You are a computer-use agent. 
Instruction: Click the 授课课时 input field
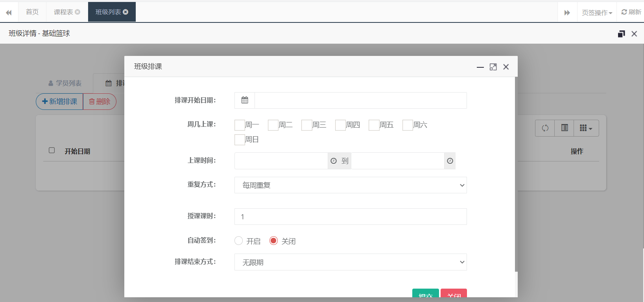(x=350, y=217)
